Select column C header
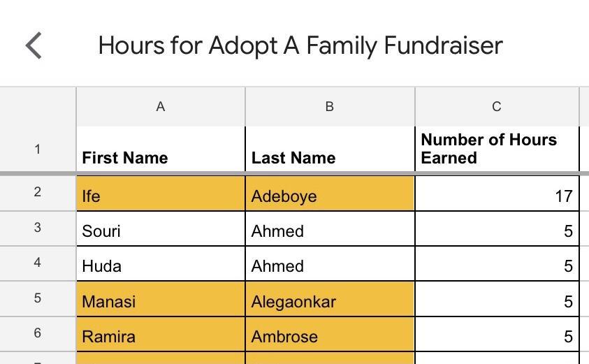The image size is (589, 364). tap(496, 107)
